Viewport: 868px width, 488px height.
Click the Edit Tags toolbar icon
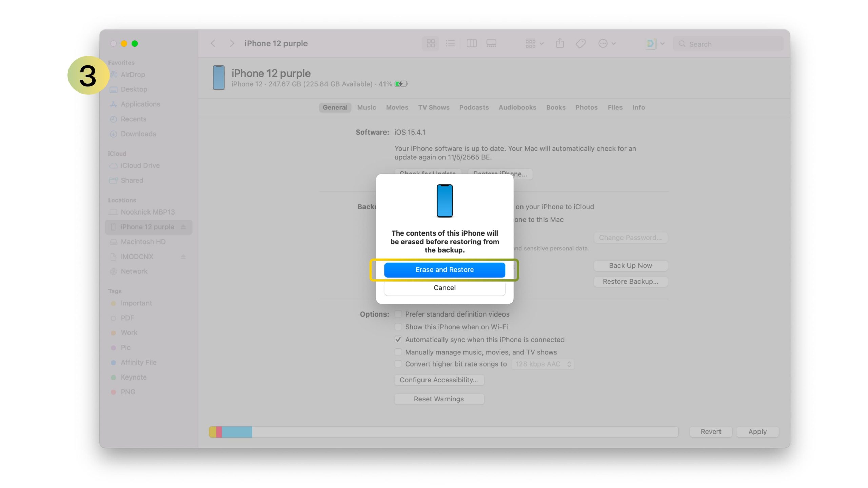(x=580, y=43)
